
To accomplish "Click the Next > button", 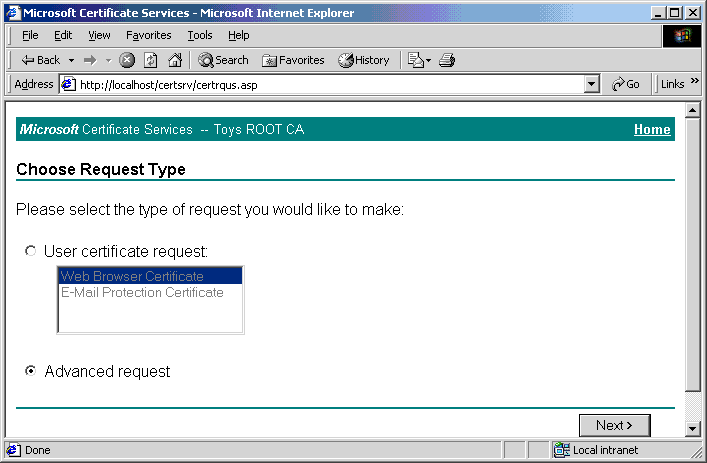I will [x=615, y=425].
